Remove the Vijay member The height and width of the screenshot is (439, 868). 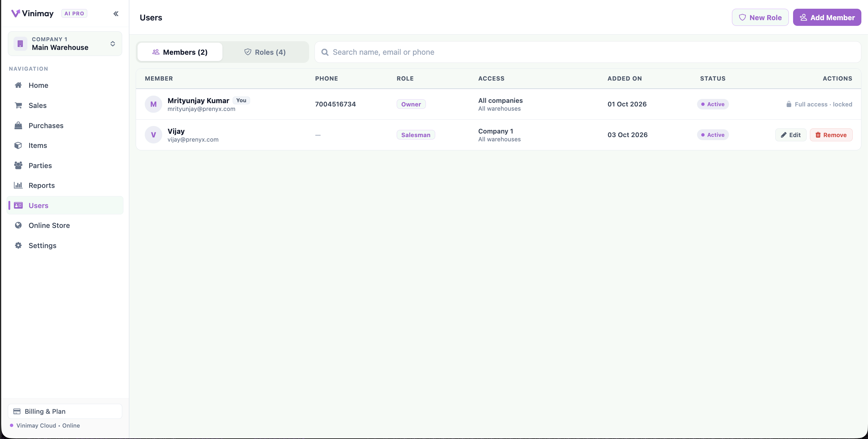coord(831,135)
